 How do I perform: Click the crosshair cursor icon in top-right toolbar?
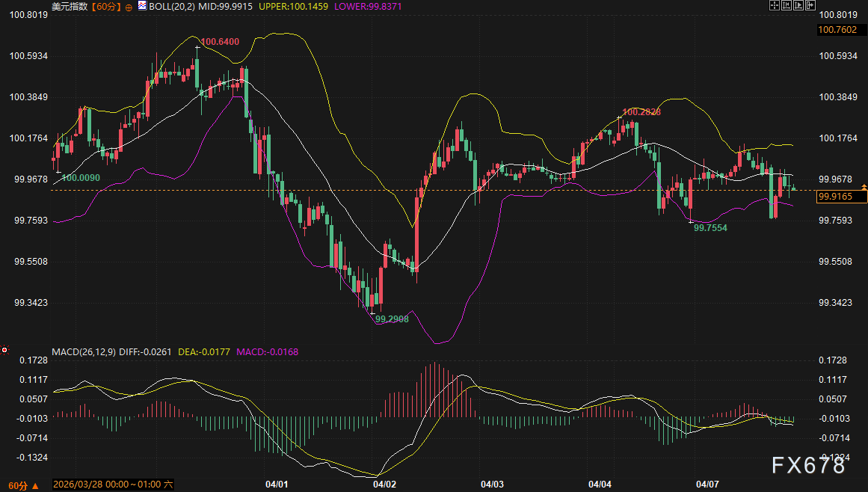tap(775, 5)
